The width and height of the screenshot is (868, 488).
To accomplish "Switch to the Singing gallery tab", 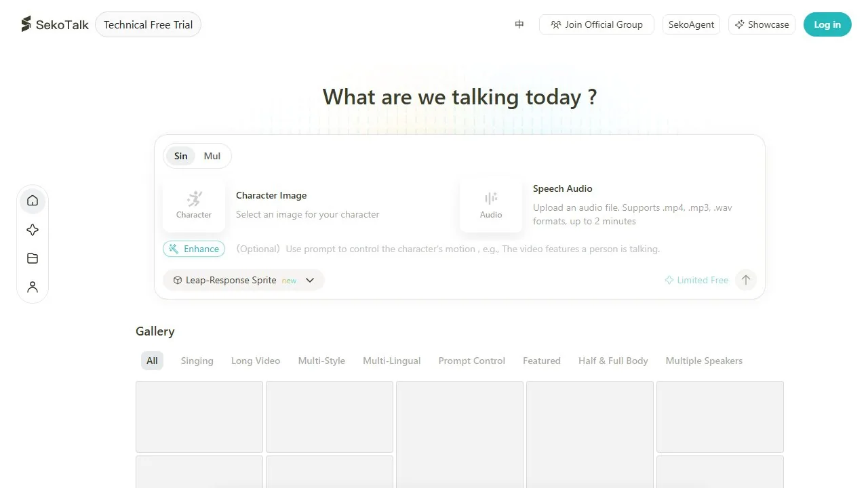I will pyautogui.click(x=197, y=361).
